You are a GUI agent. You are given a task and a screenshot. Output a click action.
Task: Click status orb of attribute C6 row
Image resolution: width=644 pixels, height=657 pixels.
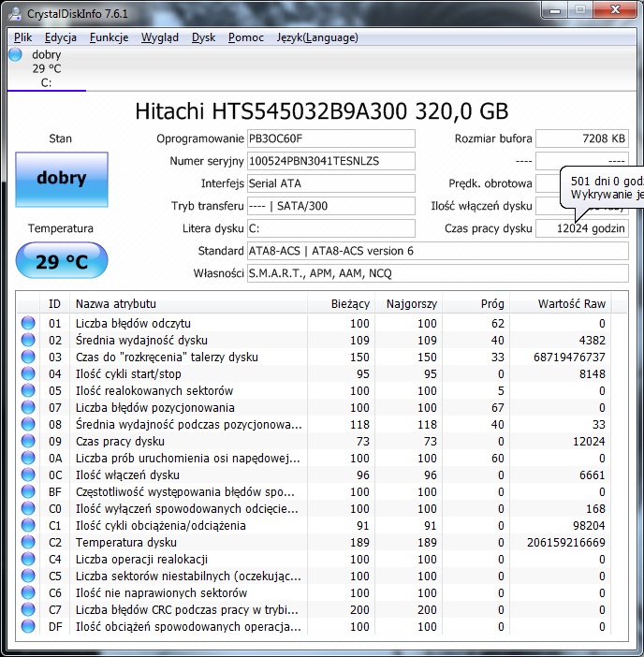coord(28,592)
